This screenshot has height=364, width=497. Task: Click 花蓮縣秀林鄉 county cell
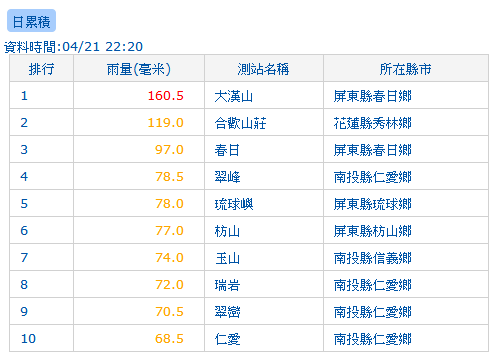click(373, 123)
